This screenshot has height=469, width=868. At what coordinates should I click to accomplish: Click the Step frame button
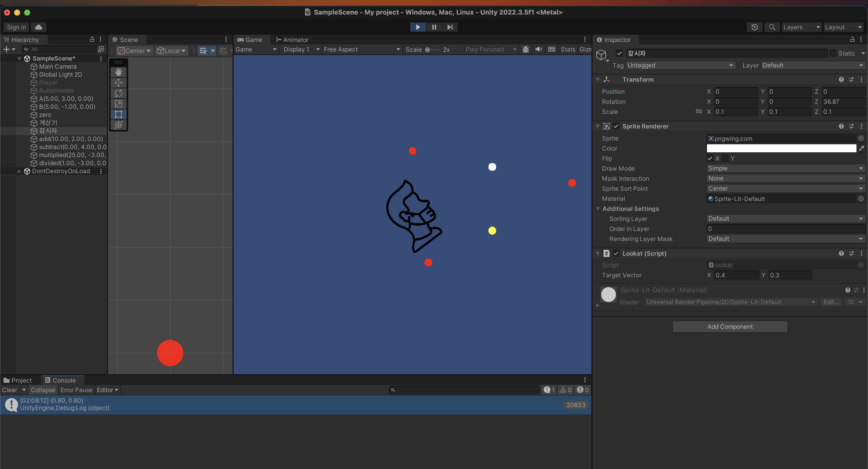pyautogui.click(x=450, y=27)
